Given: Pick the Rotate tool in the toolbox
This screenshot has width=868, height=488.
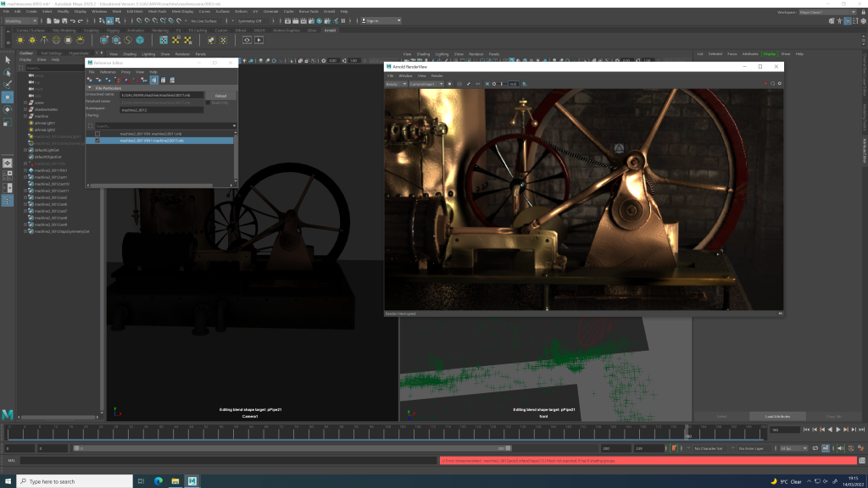Looking at the screenshot, I should [7, 109].
